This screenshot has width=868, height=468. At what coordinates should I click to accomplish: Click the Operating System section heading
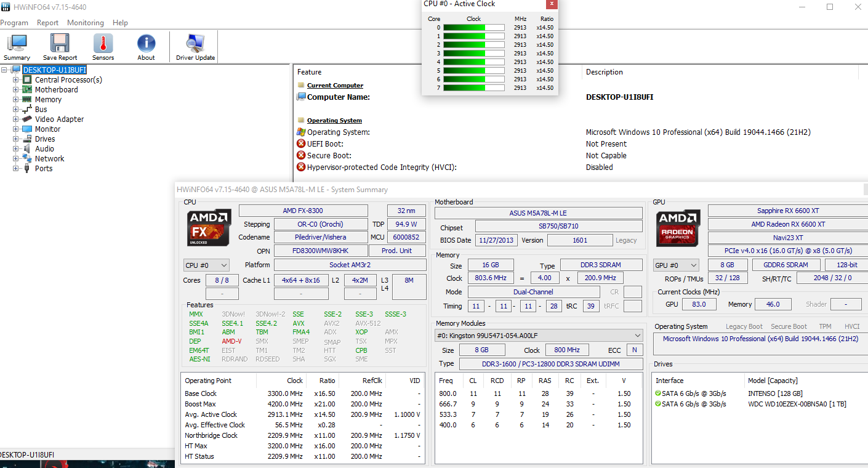pyautogui.click(x=334, y=121)
